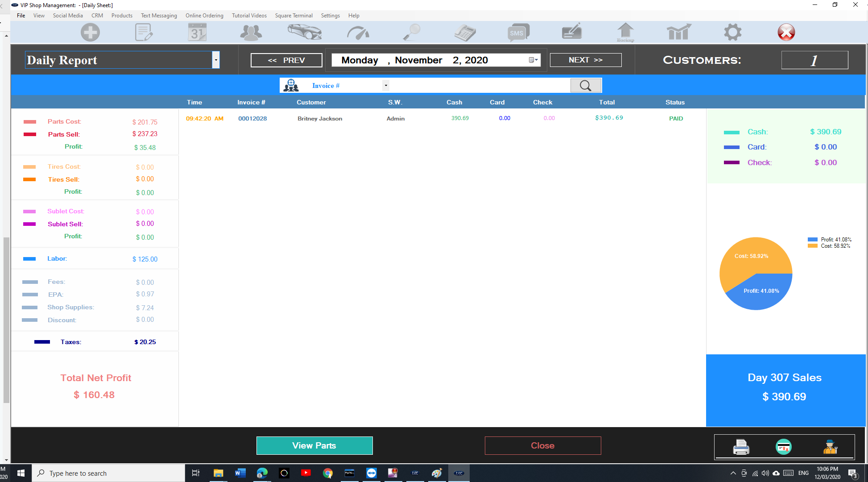Click the red X exit icon
The height and width of the screenshot is (482, 868).
pyautogui.click(x=786, y=33)
